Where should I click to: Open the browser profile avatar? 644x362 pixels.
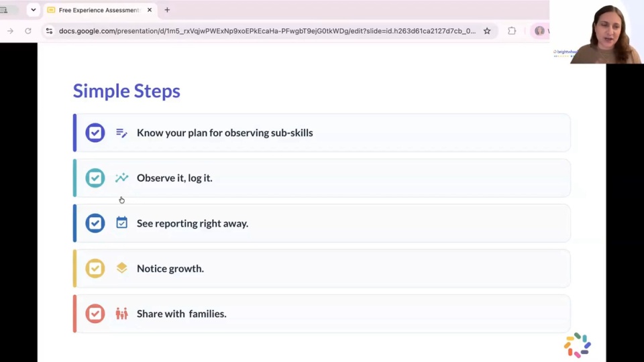(x=539, y=31)
